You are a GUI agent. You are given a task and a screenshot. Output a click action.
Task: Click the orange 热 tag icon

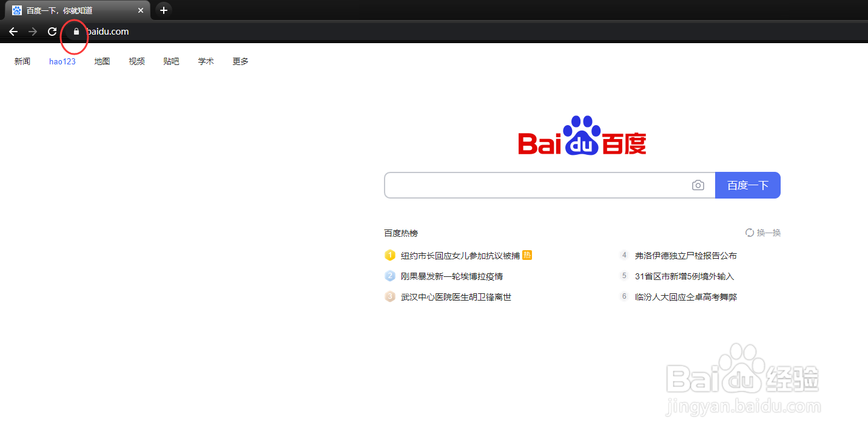point(527,255)
